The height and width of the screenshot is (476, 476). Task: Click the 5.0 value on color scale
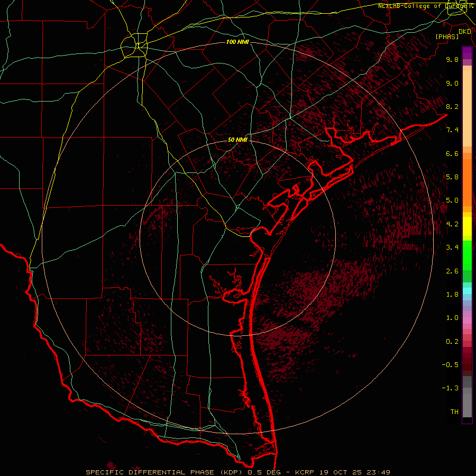coord(452,200)
